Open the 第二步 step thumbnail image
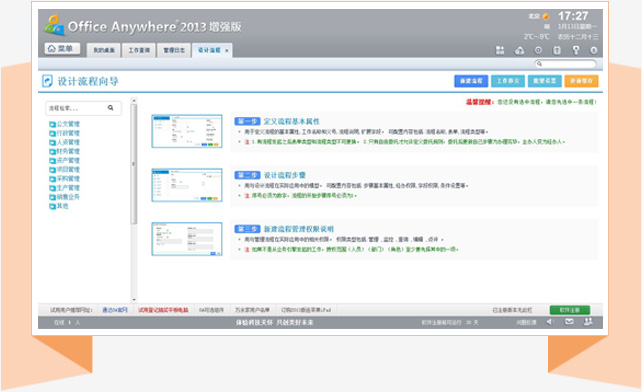Viewport: 642px width, 392px height. click(x=187, y=185)
